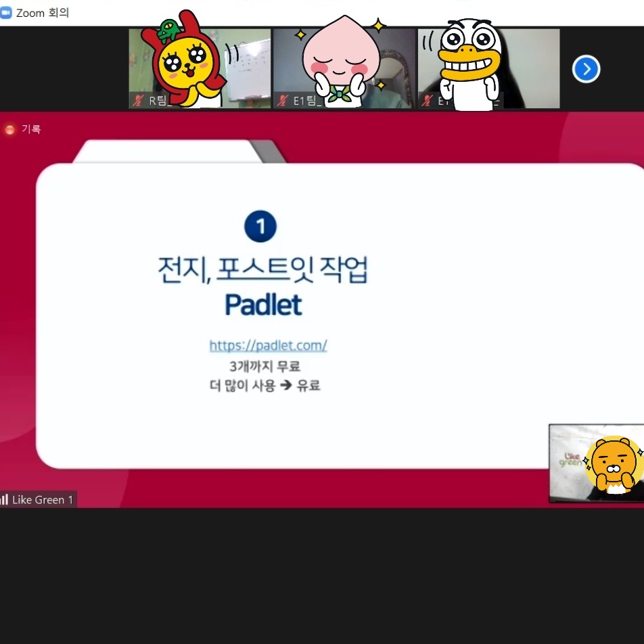Click the red recording indicator dot
Image resolution: width=644 pixels, height=644 pixels.
(x=9, y=129)
